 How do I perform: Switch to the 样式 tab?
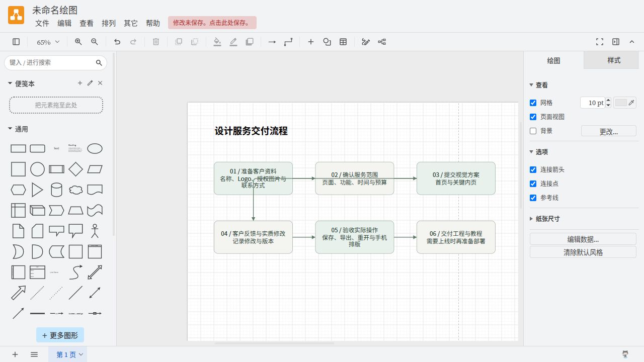click(614, 60)
